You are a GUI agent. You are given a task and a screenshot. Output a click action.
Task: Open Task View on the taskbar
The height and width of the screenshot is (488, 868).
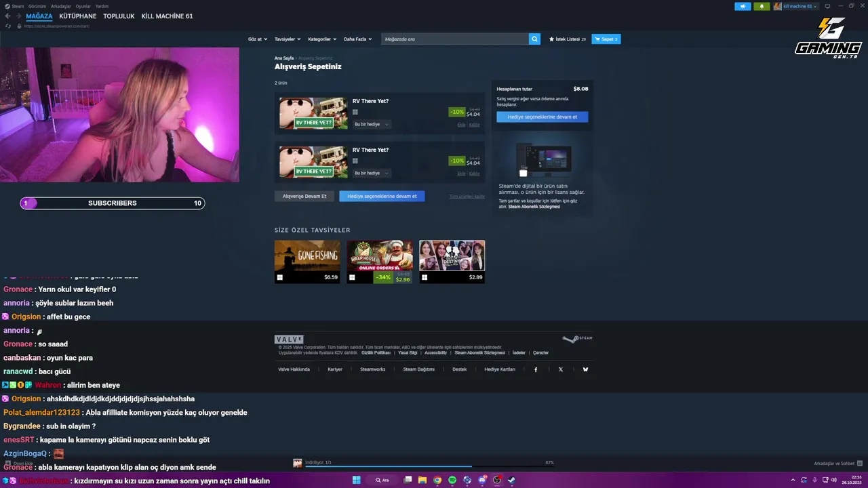coord(408,480)
